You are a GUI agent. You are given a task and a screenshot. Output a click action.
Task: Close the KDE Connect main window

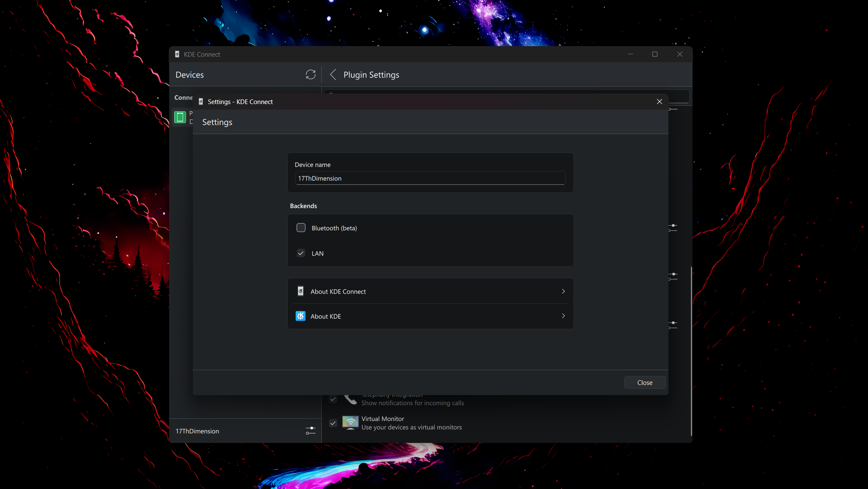point(680,54)
